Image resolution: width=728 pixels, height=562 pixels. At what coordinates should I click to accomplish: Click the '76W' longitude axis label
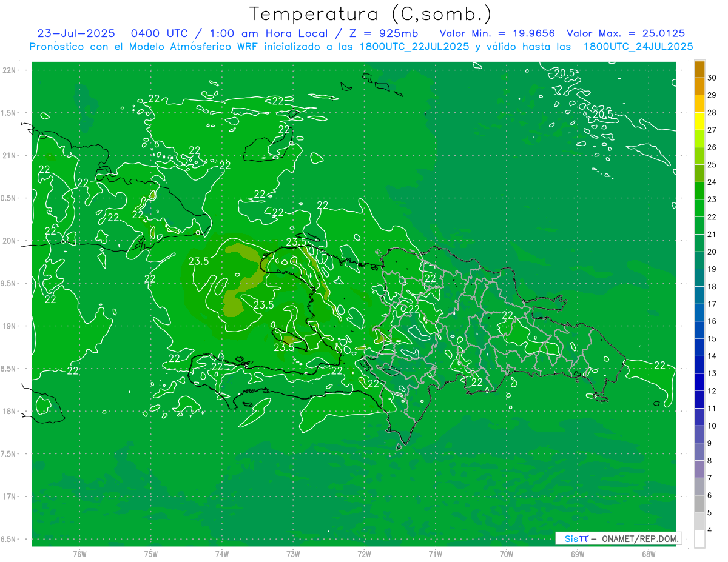click(x=79, y=554)
